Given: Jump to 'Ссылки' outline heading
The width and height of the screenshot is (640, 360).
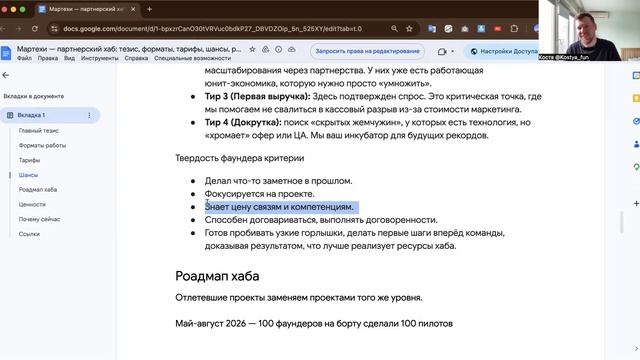Looking at the screenshot, I should point(29,234).
